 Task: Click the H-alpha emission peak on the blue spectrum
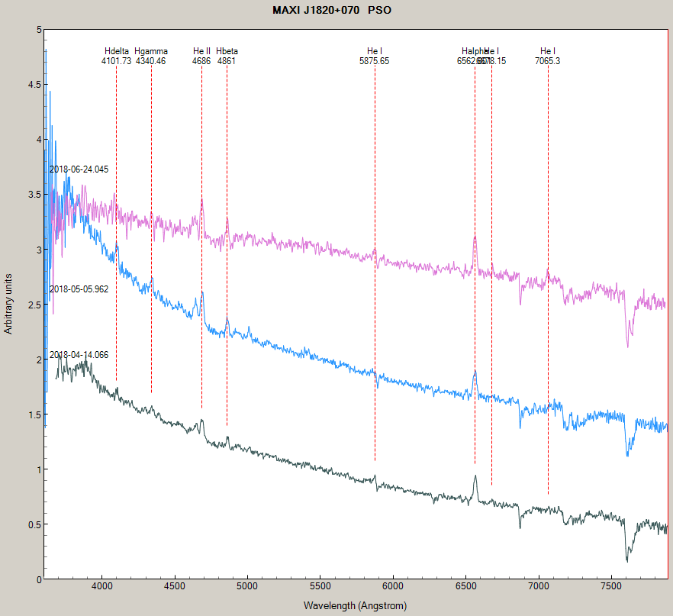pyautogui.click(x=474, y=373)
